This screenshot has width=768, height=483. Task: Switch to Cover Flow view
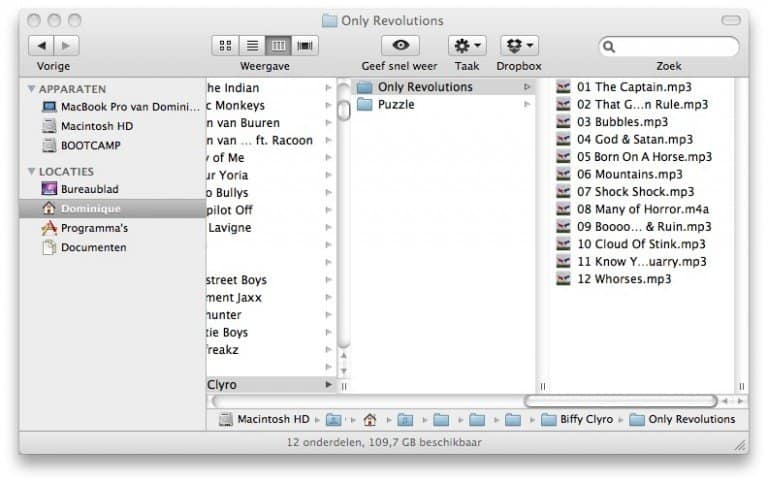[305, 46]
